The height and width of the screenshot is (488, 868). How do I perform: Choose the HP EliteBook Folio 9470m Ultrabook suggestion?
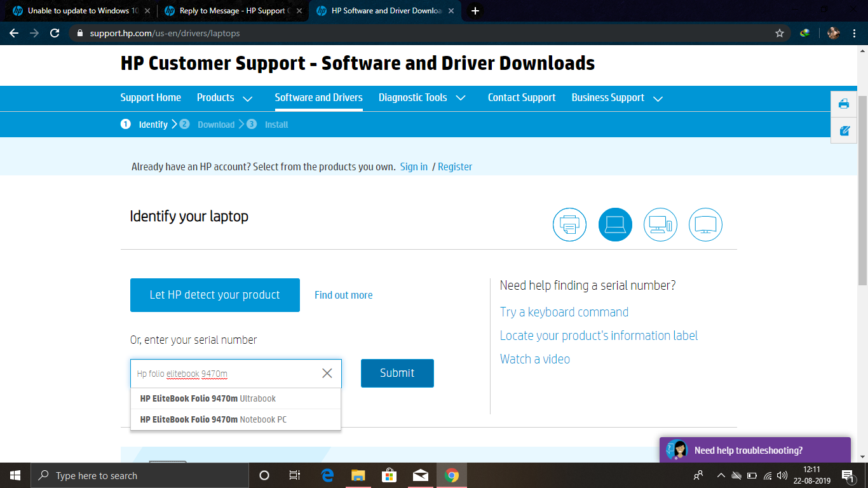point(236,398)
